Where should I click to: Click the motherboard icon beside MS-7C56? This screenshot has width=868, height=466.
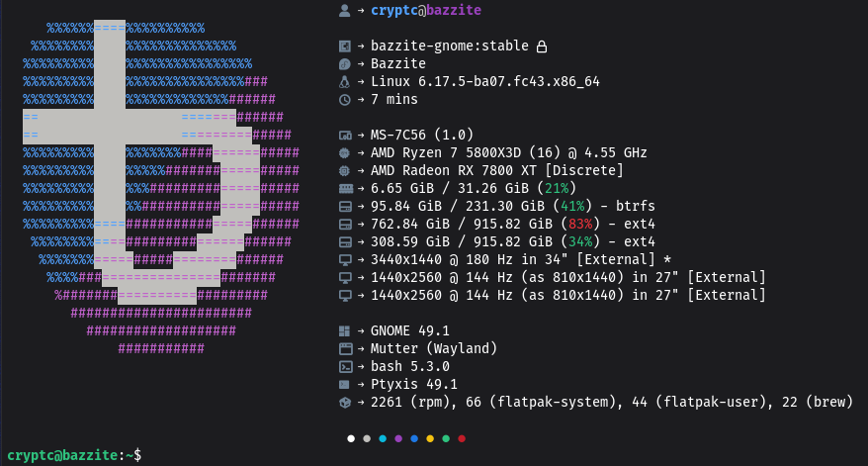344,136
